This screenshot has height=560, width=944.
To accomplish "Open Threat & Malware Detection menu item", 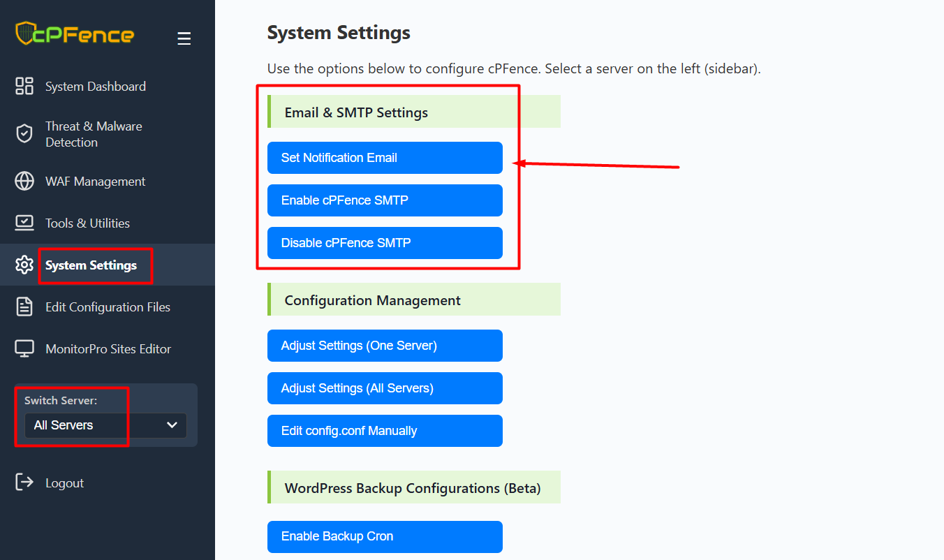I will [94, 134].
